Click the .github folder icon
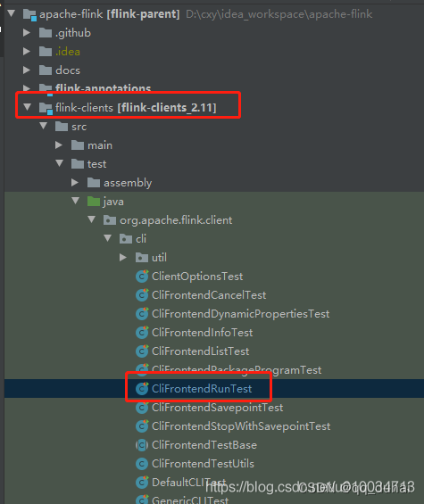The width and height of the screenshot is (424, 504). click(46, 33)
